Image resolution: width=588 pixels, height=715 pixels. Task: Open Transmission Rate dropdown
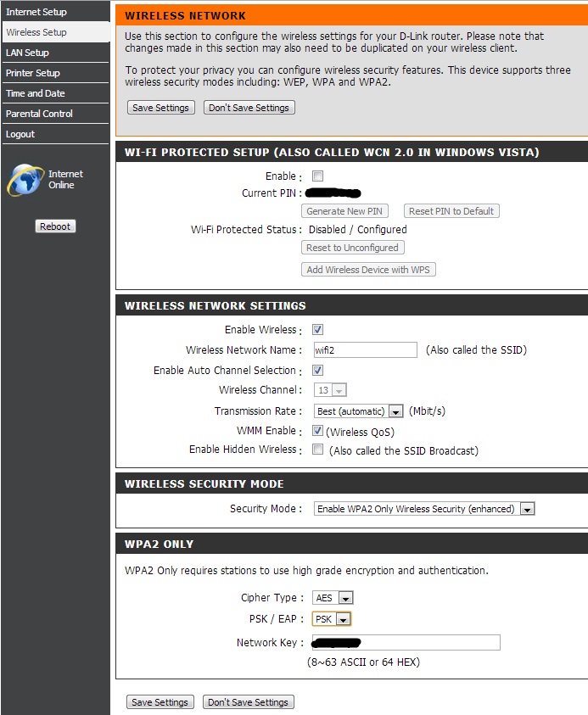coord(359,411)
